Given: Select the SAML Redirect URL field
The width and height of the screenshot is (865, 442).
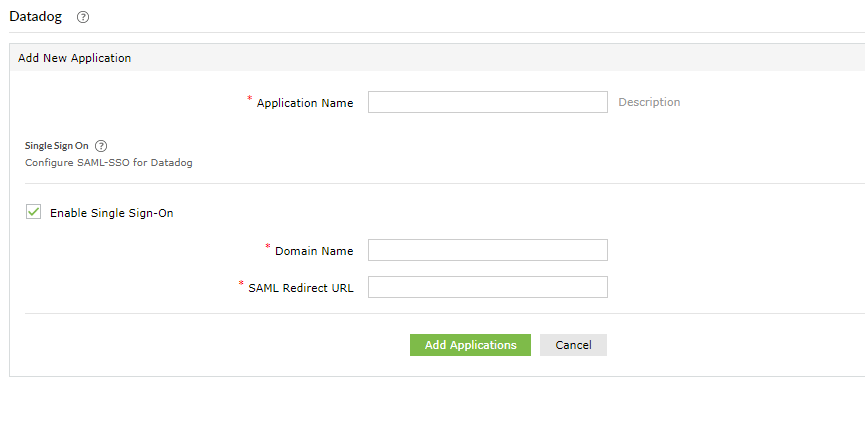Looking at the screenshot, I should (x=487, y=287).
